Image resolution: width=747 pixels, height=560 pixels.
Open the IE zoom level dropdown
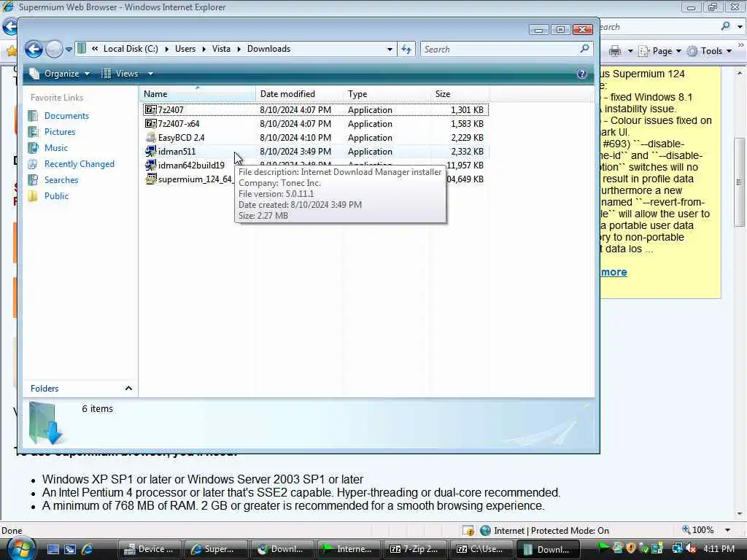pyautogui.click(x=727, y=530)
